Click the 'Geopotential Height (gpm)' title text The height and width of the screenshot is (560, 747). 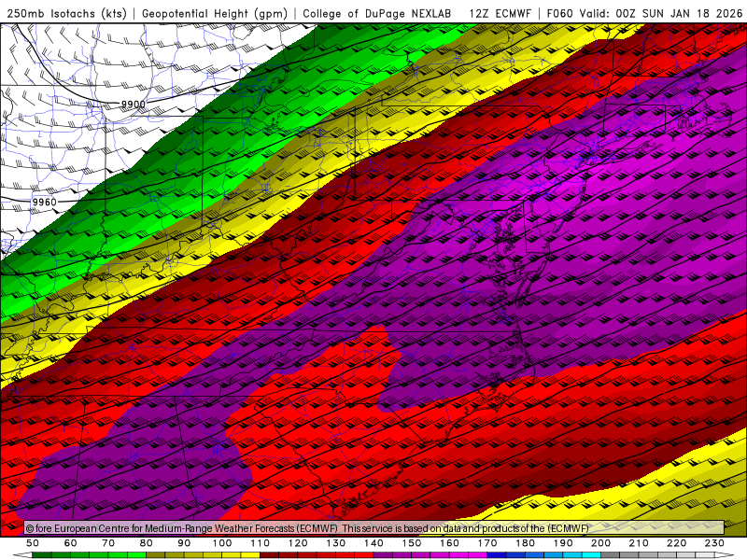(x=215, y=13)
